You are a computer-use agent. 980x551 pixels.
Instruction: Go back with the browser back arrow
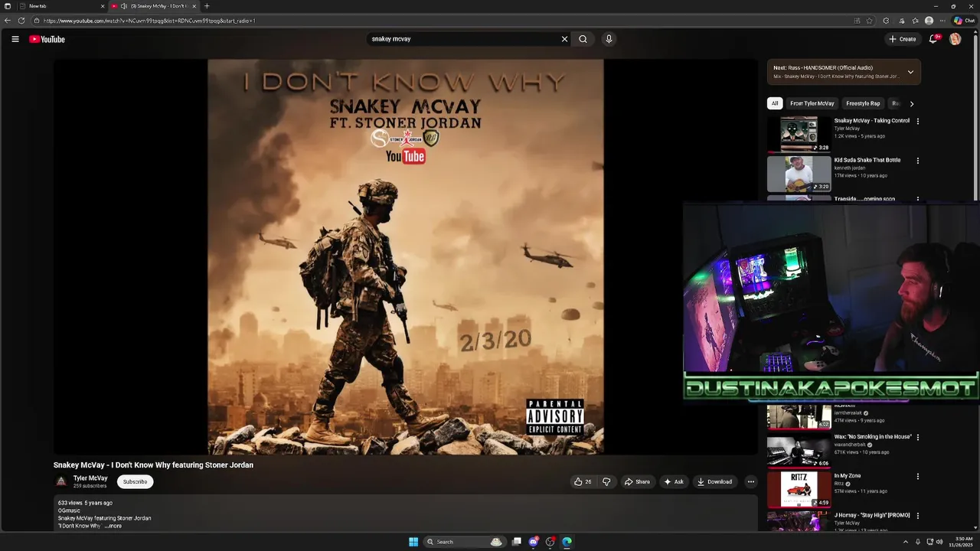click(8, 21)
